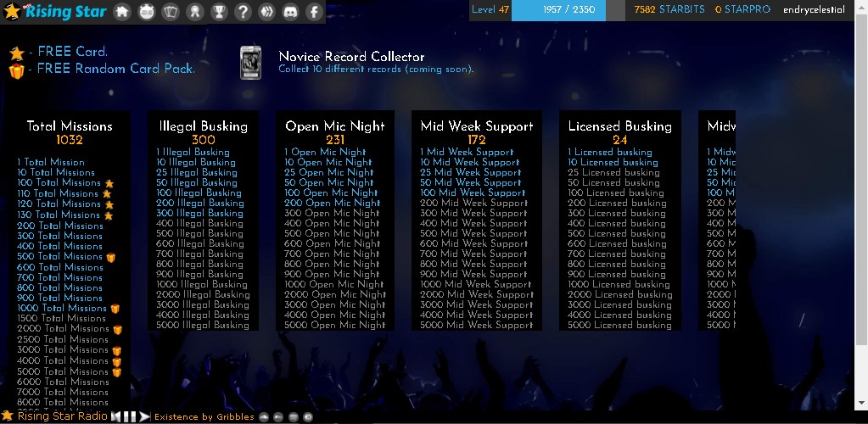Click the 300 Illegal Busking achievement row
The height and width of the screenshot is (424, 868).
pyautogui.click(x=200, y=213)
